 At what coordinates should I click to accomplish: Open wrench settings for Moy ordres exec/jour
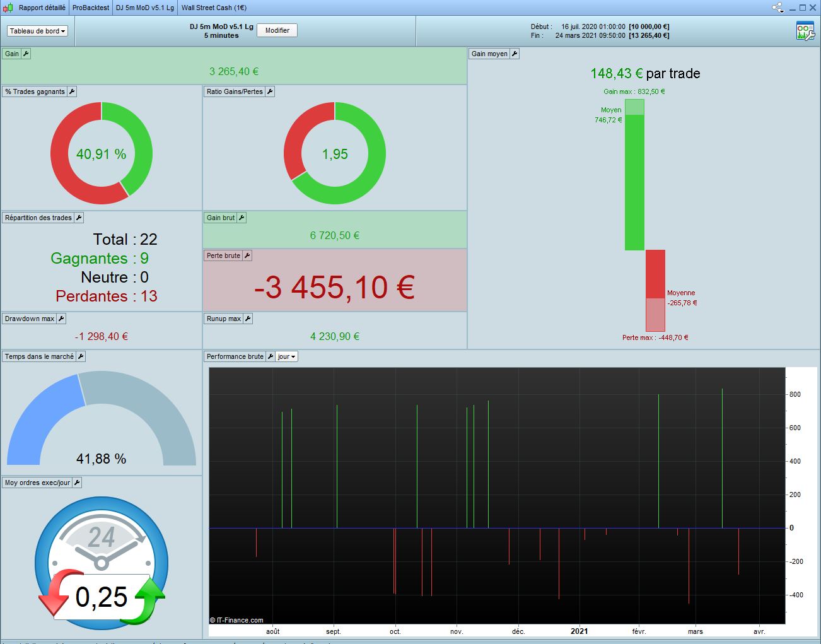click(x=77, y=483)
